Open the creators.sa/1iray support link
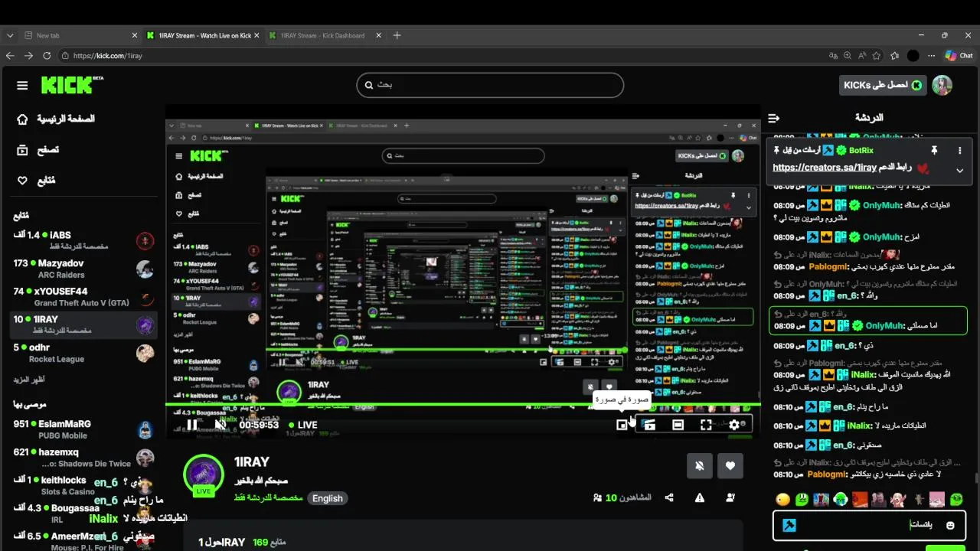The width and height of the screenshot is (980, 551). pyautogui.click(x=824, y=168)
